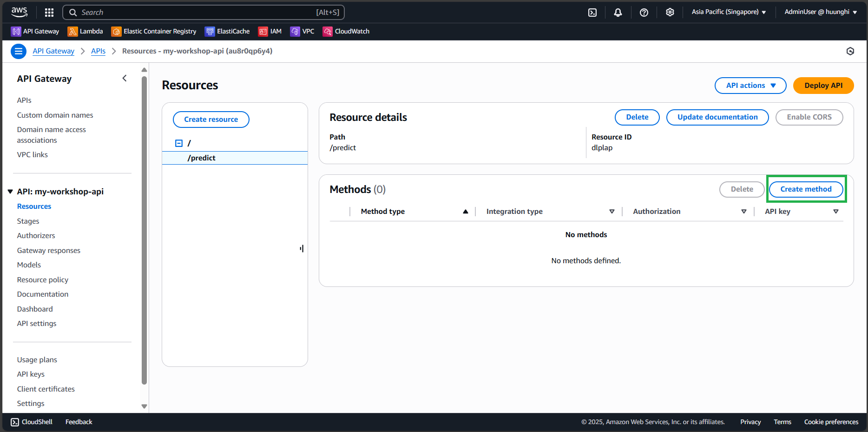Screen dimensions: 868x432
Task: Sort by Integration type column
Action: coord(612,212)
